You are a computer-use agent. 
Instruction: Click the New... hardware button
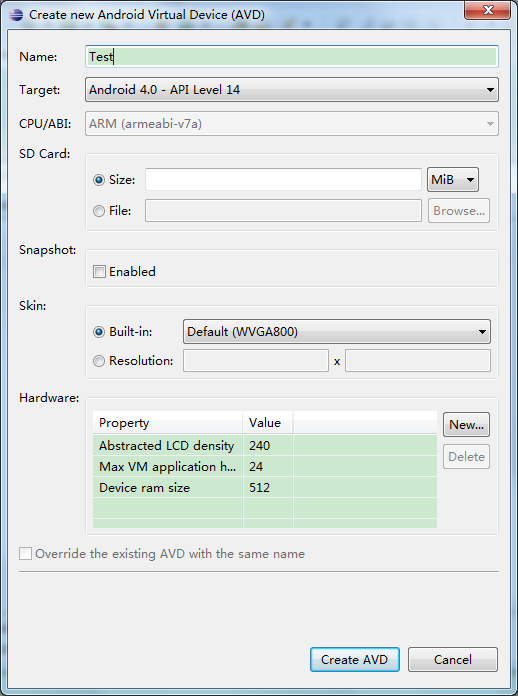(466, 425)
